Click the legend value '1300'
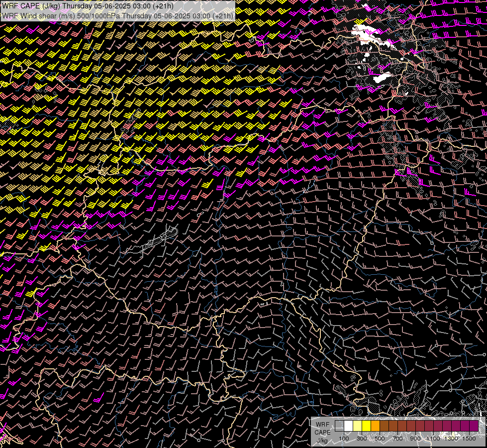Image resolution: width=487 pixels, height=448 pixels. pyautogui.click(x=451, y=439)
